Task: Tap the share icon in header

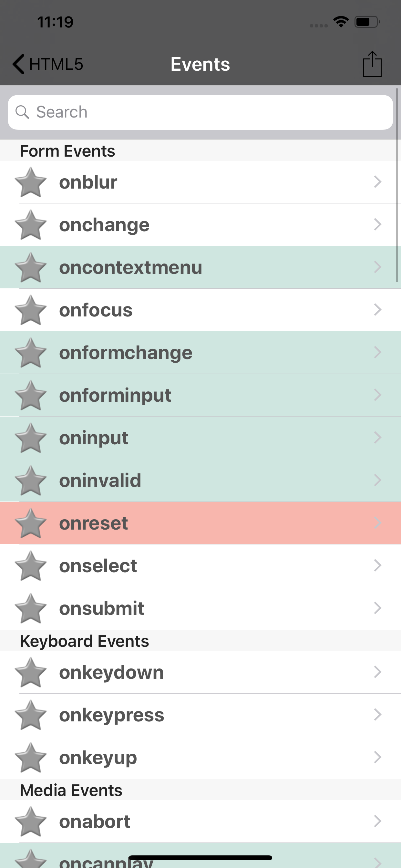Action: point(372,64)
